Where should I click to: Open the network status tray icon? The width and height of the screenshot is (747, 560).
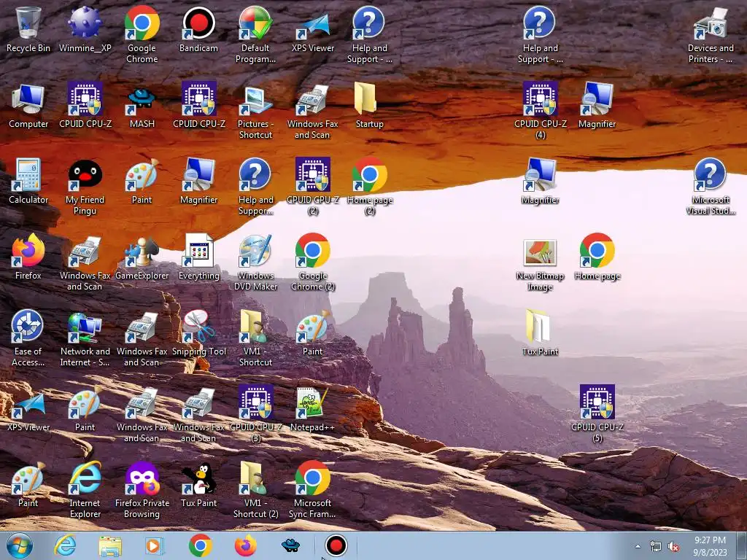click(656, 546)
